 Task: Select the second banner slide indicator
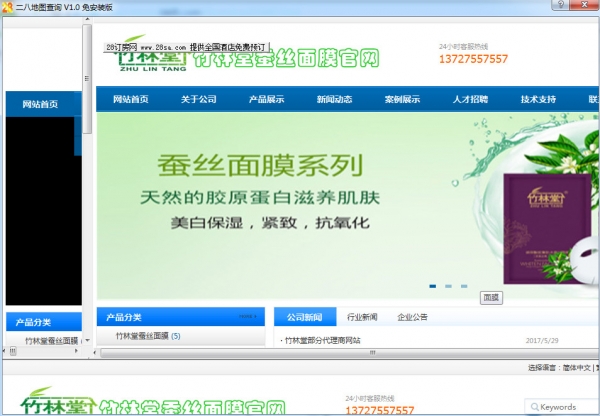pyautogui.click(x=448, y=286)
